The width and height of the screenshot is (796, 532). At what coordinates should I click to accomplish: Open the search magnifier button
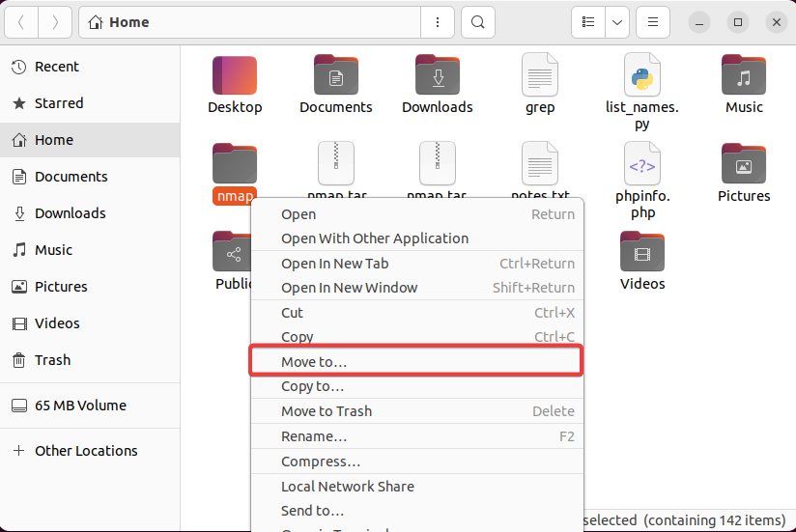click(x=478, y=22)
